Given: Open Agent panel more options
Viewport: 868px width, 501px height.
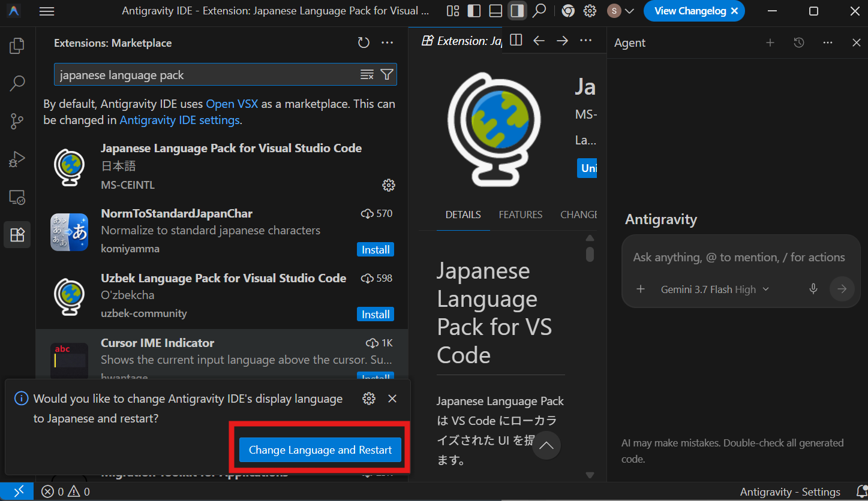Looking at the screenshot, I should click(x=828, y=43).
